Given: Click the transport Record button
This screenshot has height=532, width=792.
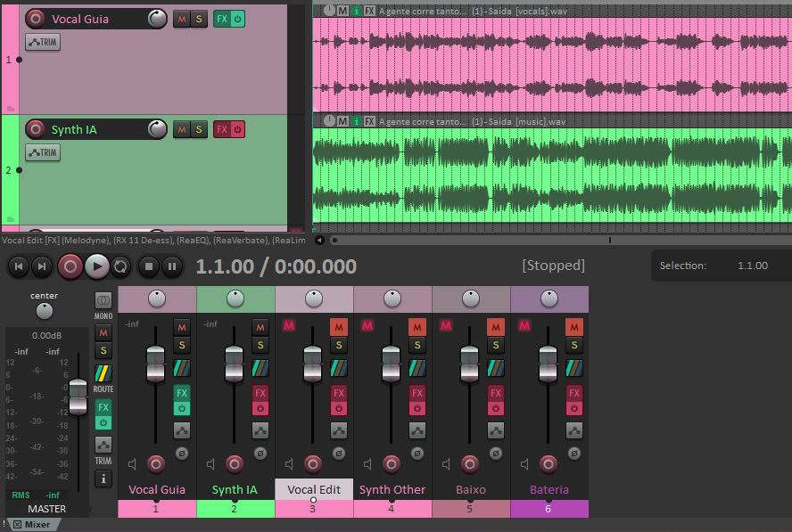Looking at the screenshot, I should click(x=70, y=266).
